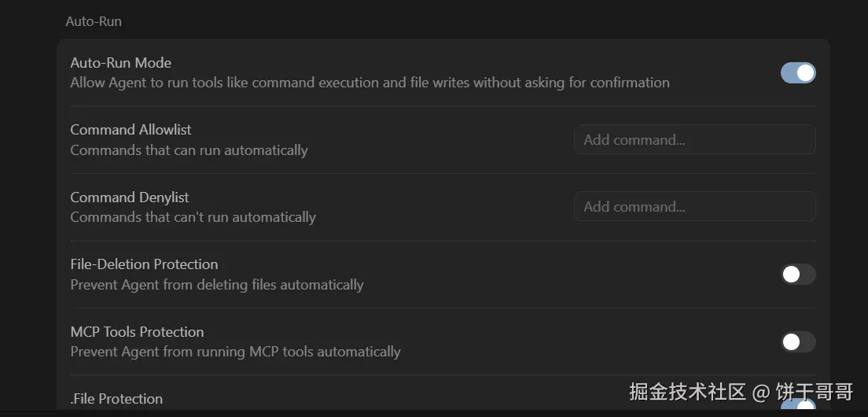Viewport: 868px width, 417px height.
Task: Disable the Auto-Run Mode toggle
Action: coord(798,73)
